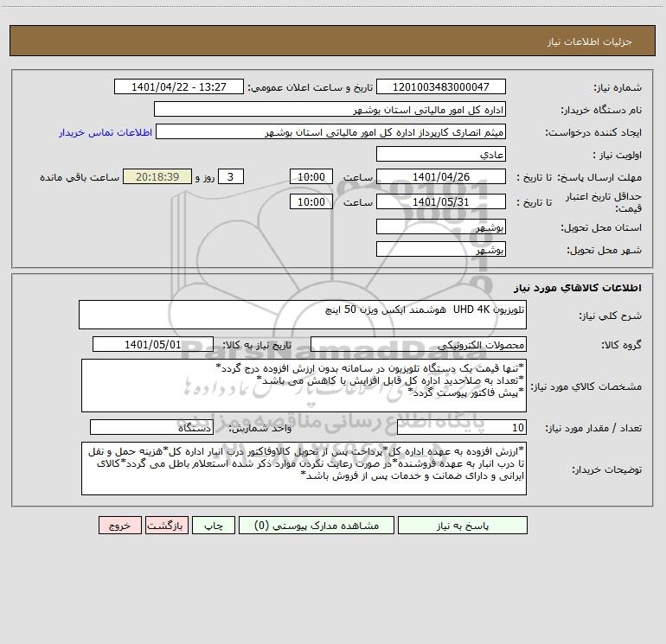Image resolution: width=666 pixels, height=644 pixels.
Task: Click the چاپ print button
Action: [x=214, y=526]
